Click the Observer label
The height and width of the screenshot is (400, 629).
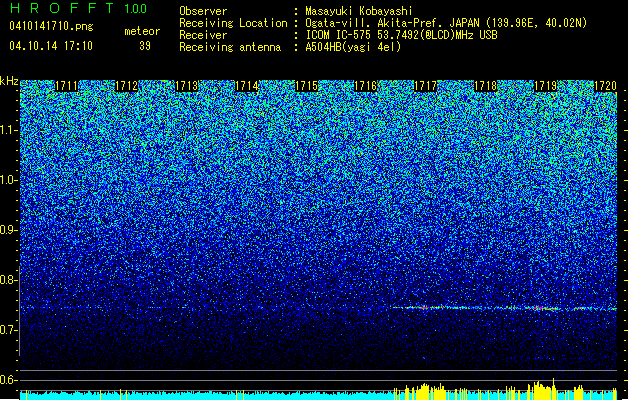pyautogui.click(x=203, y=11)
